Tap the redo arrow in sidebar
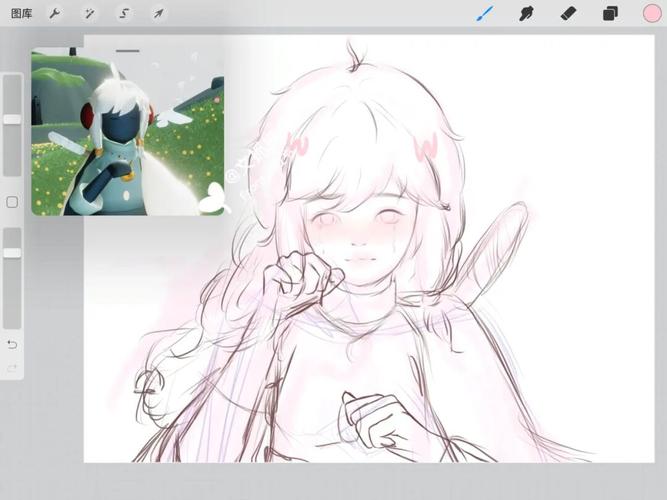This screenshot has width=667, height=500. [x=12, y=368]
